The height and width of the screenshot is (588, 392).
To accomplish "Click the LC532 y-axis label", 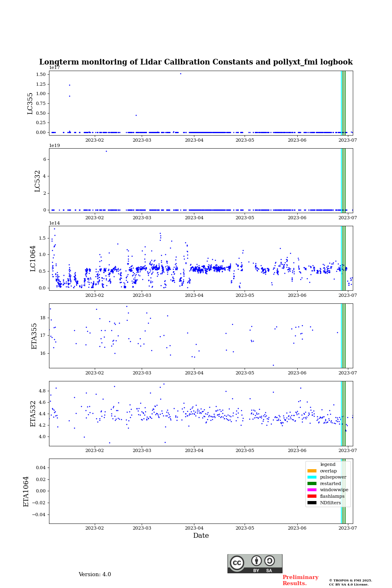I will 38,181.
